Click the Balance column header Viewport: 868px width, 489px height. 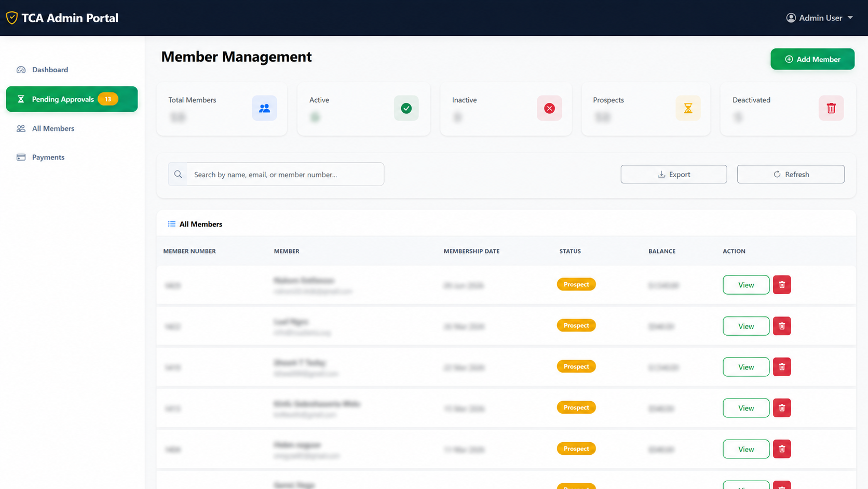coord(662,251)
